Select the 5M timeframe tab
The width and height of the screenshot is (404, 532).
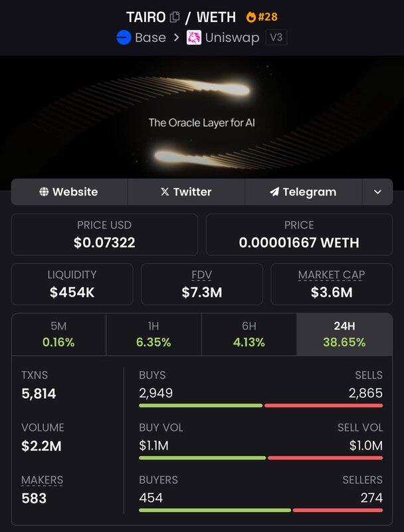(x=58, y=334)
